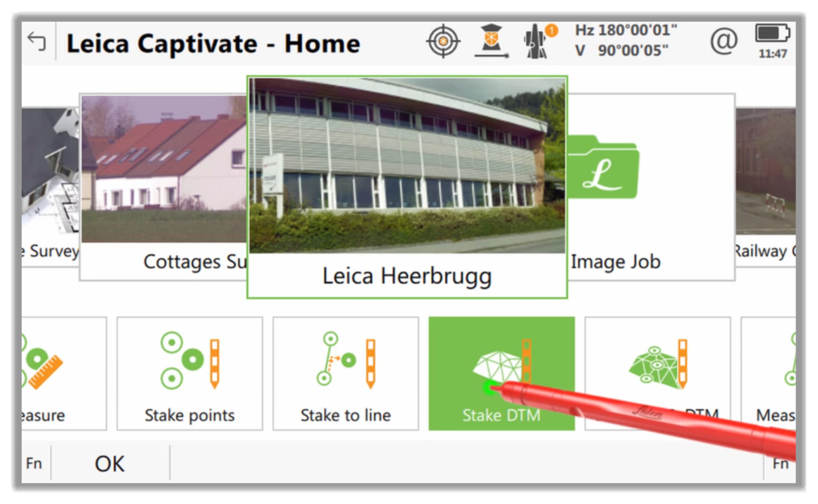Click the OK button
The image size is (818, 504).
(x=110, y=464)
